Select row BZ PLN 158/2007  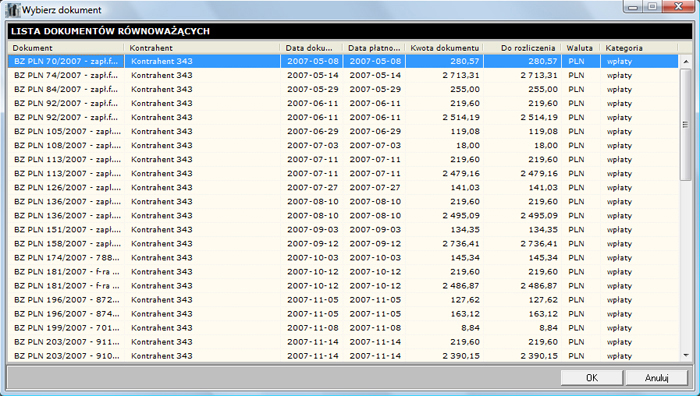(x=343, y=244)
